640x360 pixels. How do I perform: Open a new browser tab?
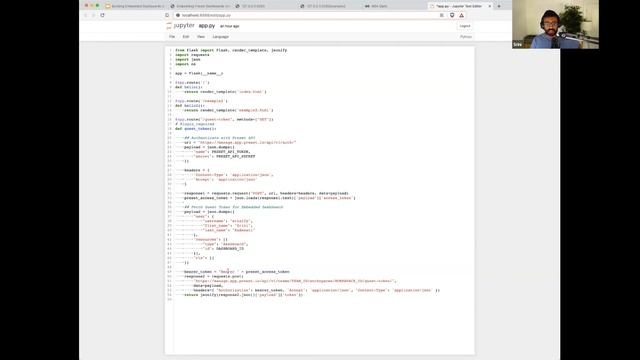tap(499, 6)
